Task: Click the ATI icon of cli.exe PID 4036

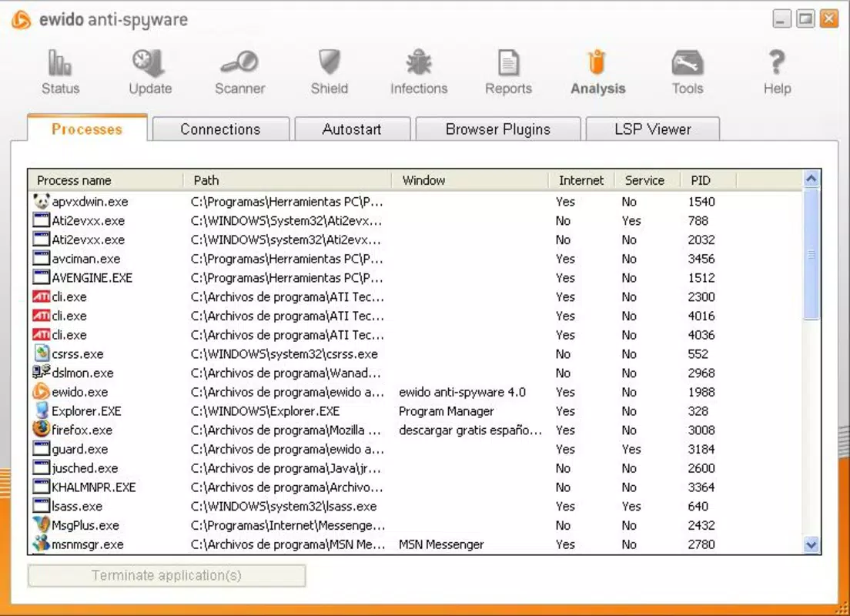Action: pyautogui.click(x=42, y=335)
